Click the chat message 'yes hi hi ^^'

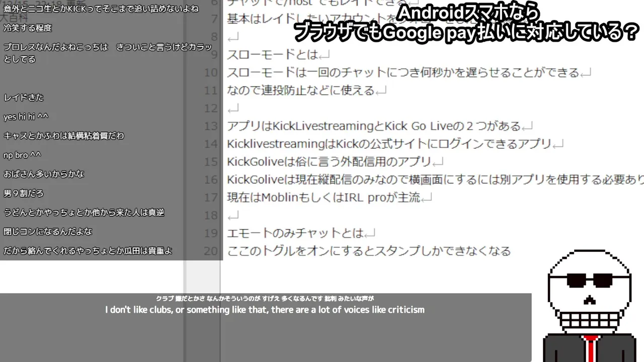point(26,117)
